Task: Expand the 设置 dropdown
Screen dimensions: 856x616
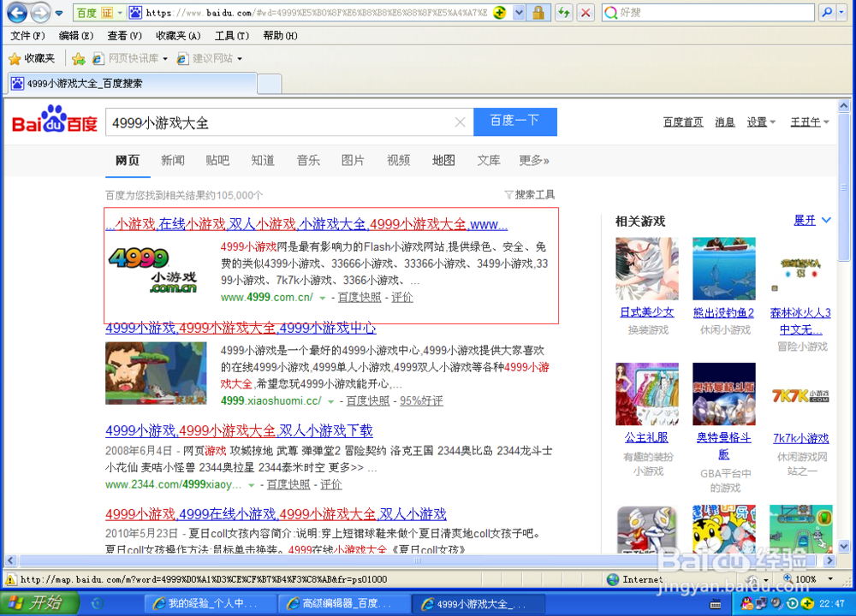Action: (x=761, y=121)
